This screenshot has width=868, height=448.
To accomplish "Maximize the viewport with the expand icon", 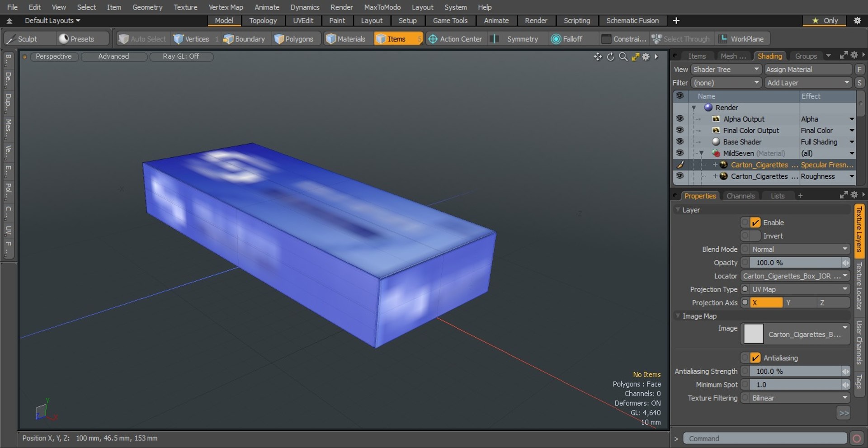I will pos(635,57).
